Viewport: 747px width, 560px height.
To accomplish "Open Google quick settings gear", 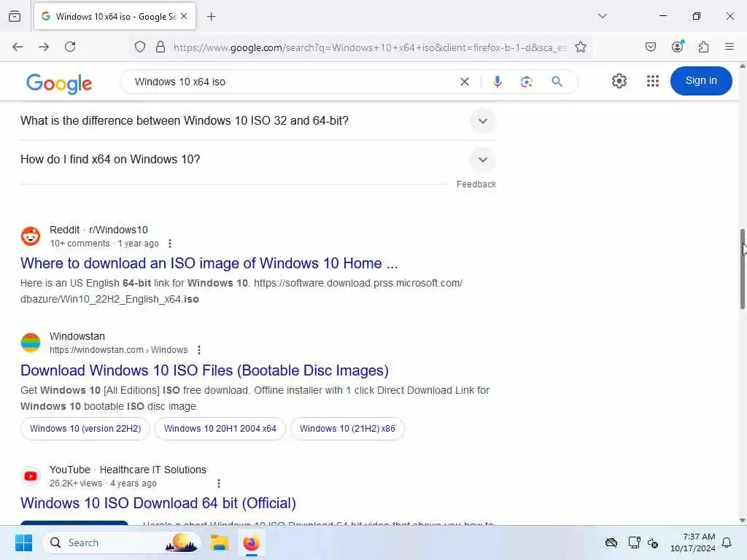I will pos(619,81).
